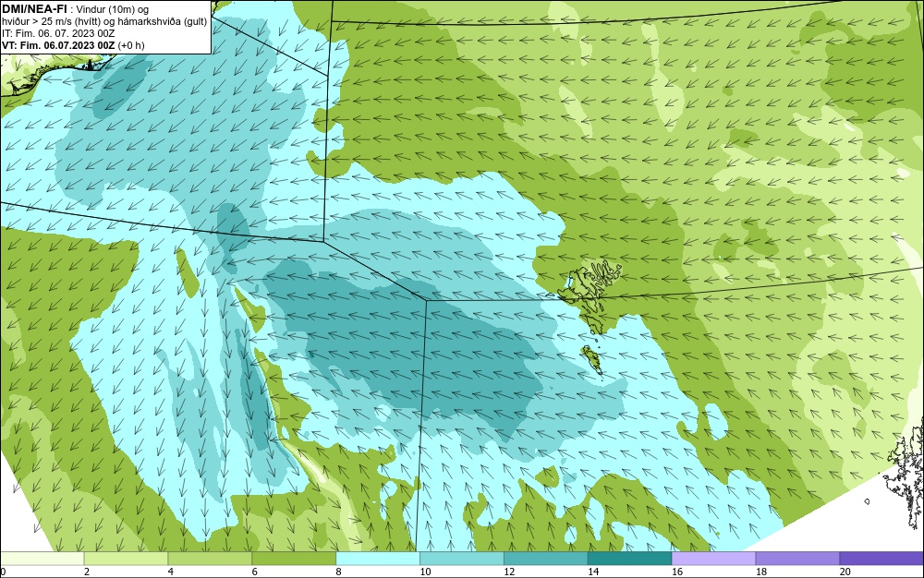This screenshot has height=578, width=924.
Task: Click the 8–10 m/s light cyan legend swatch
Action: pyautogui.click(x=378, y=558)
